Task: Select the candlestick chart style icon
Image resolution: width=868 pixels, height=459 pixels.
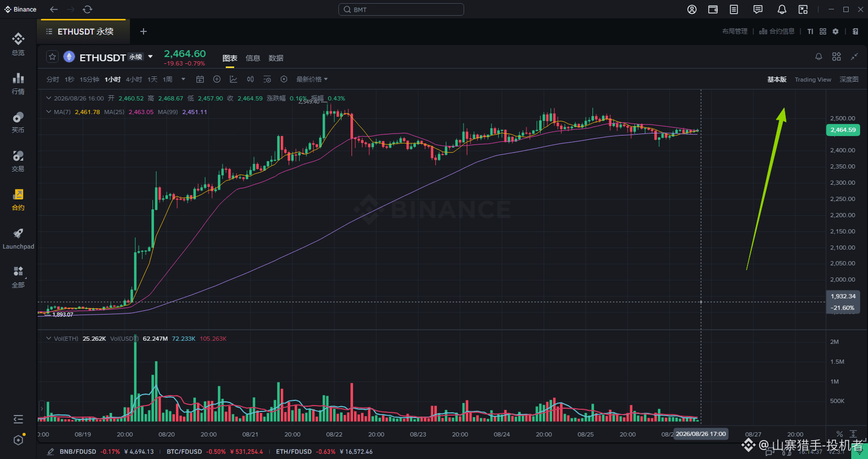Action: pyautogui.click(x=250, y=80)
